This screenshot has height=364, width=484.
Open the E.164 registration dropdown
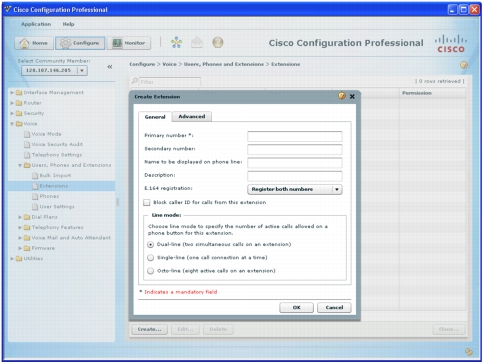click(x=295, y=189)
